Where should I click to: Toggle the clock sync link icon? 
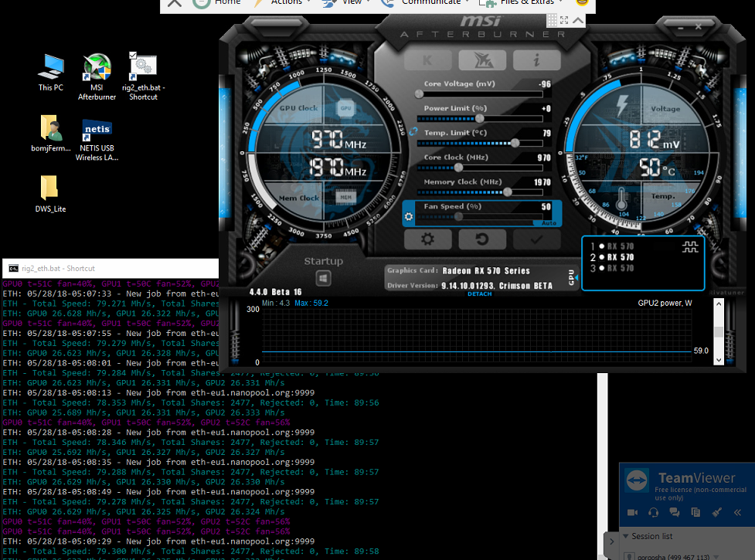tap(413, 131)
